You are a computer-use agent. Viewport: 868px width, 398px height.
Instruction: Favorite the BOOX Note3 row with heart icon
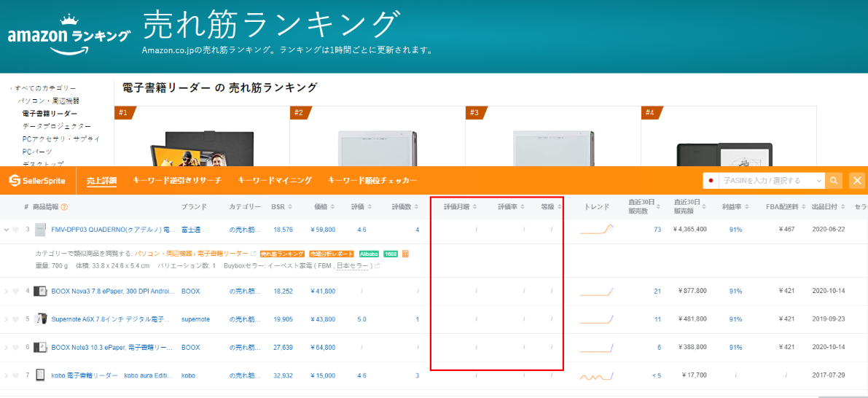[x=16, y=348]
